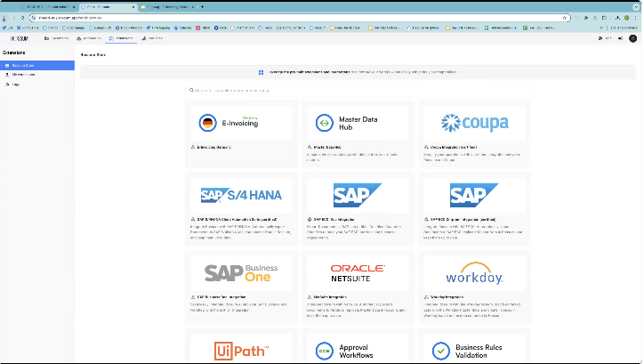Open the SAP S/4 HANA card
This screenshot has height=364, width=644.
(x=241, y=209)
